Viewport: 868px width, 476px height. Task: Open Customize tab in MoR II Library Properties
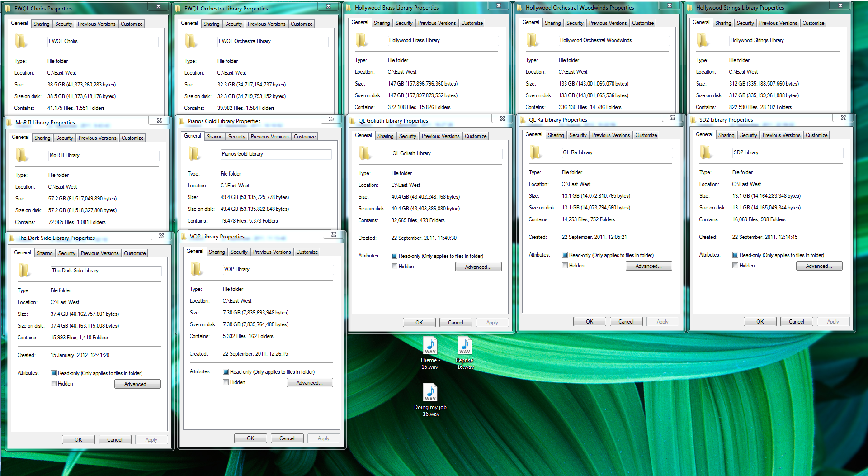(x=132, y=138)
